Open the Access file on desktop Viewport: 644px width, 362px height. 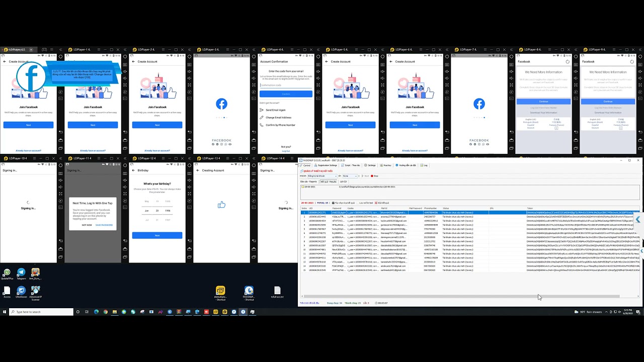(7, 292)
